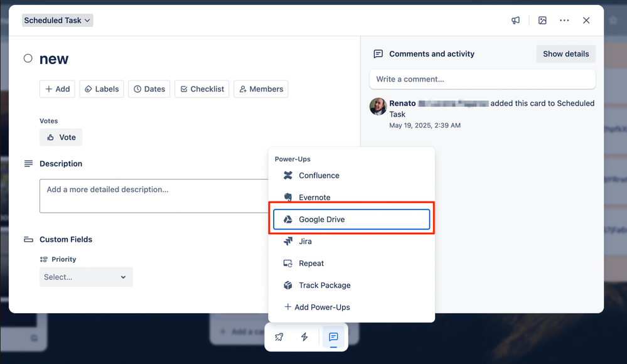Click the Renato name in activity
Image resolution: width=627 pixels, height=364 pixels.
pyautogui.click(x=403, y=103)
